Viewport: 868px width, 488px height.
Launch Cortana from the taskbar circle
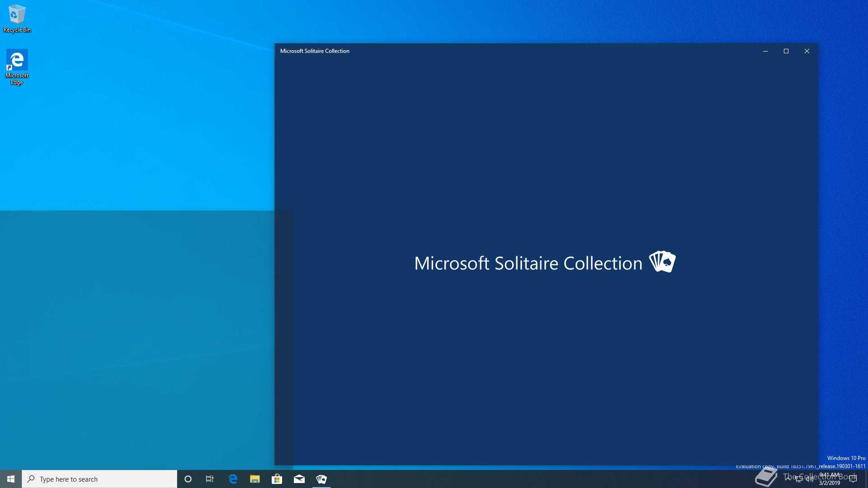point(188,479)
